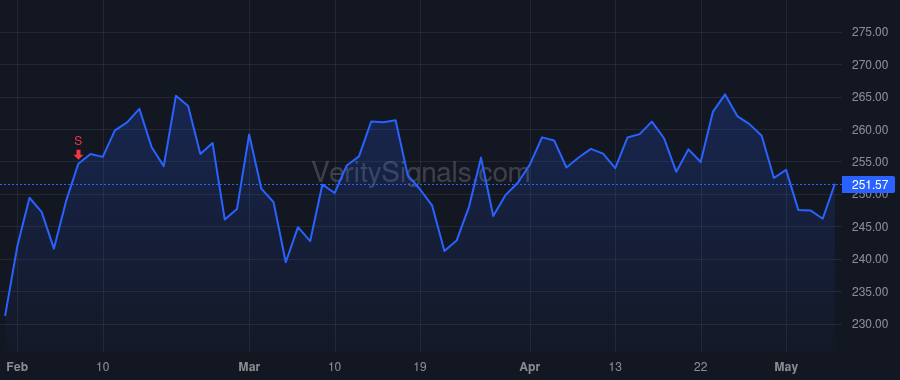This screenshot has height=380, width=900.
Task: Click the 230.00 price axis label
Action: [x=870, y=324]
